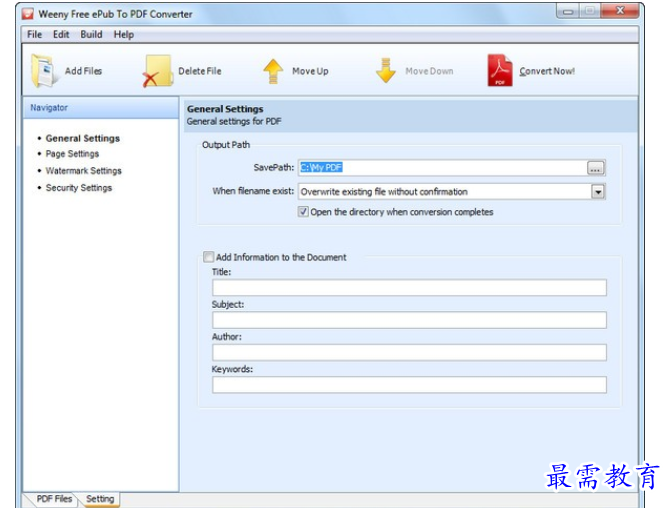668x508 pixels.
Task: Click the Delete File icon with red X
Action: pyautogui.click(x=157, y=71)
